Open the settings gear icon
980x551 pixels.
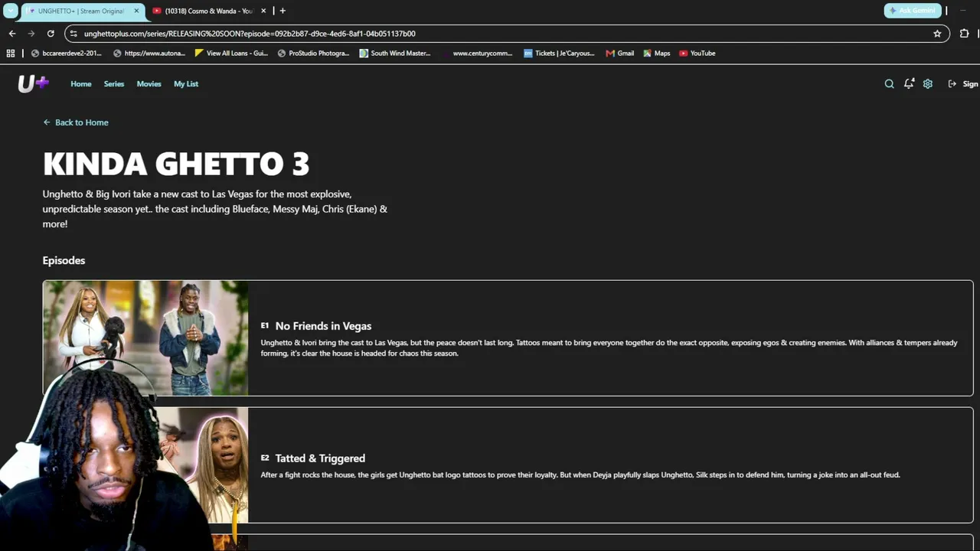click(928, 84)
